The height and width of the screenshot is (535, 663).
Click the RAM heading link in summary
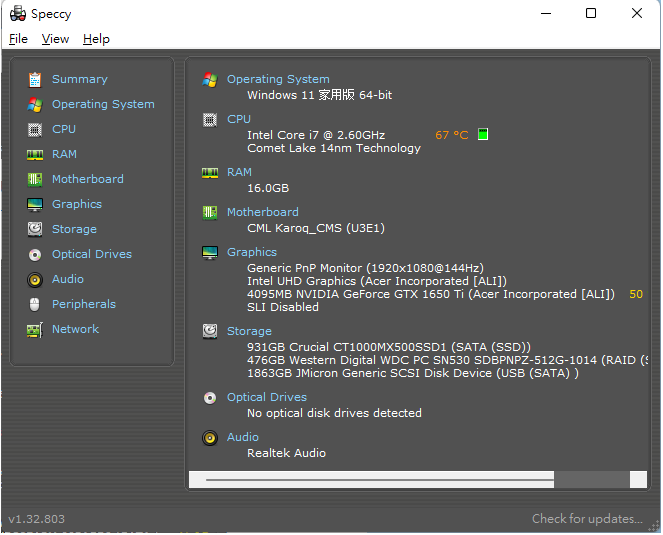[x=239, y=172]
